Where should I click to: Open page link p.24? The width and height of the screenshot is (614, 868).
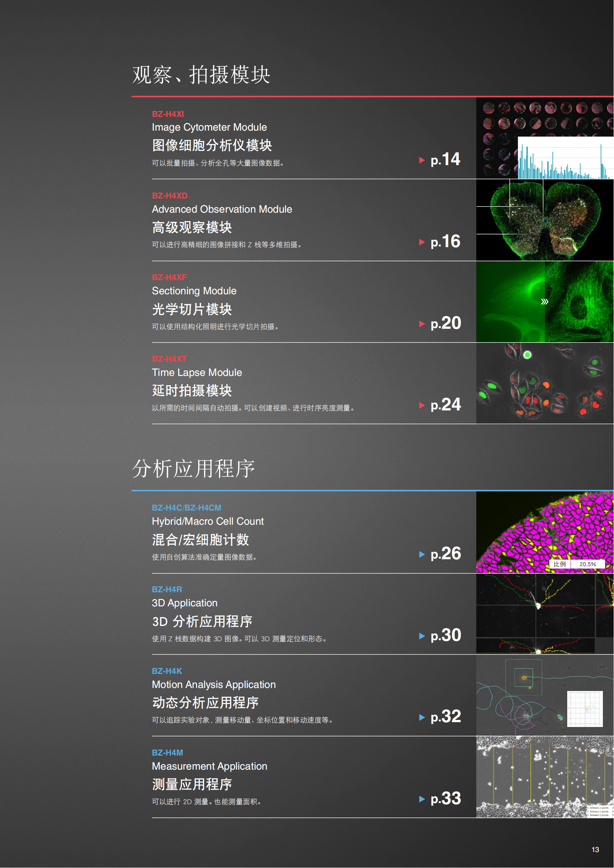tap(446, 405)
